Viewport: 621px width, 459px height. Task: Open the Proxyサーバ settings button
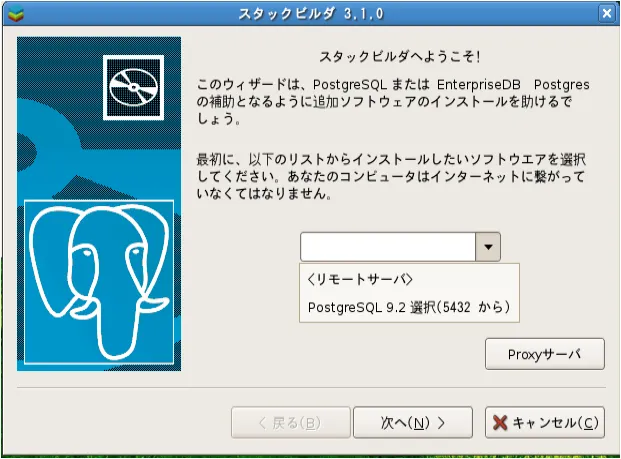coord(545,354)
